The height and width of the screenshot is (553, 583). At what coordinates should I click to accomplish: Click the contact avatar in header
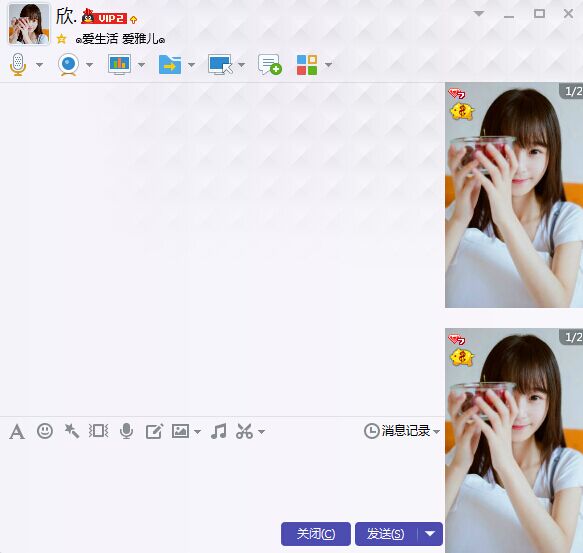click(29, 24)
